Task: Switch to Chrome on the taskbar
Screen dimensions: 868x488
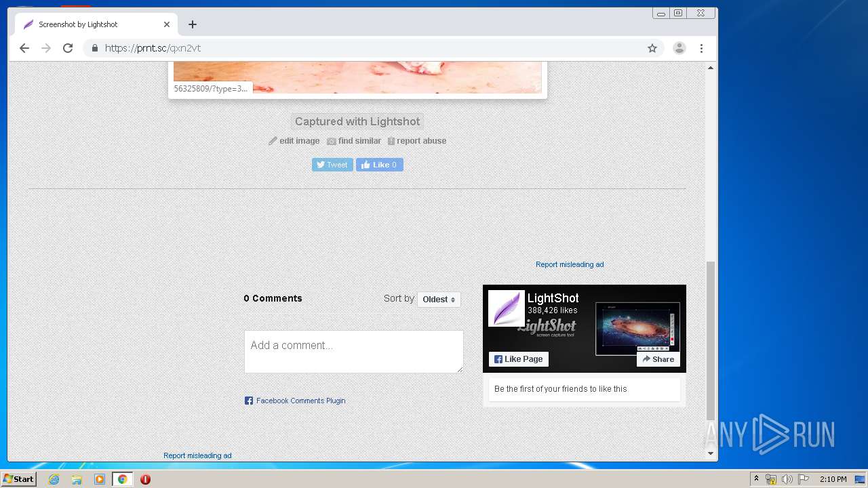Action: point(122,479)
